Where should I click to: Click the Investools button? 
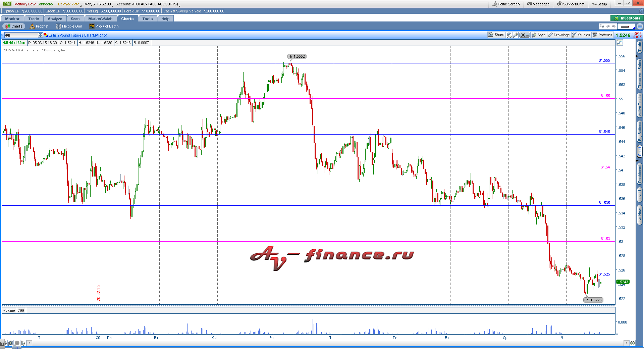tap(626, 18)
